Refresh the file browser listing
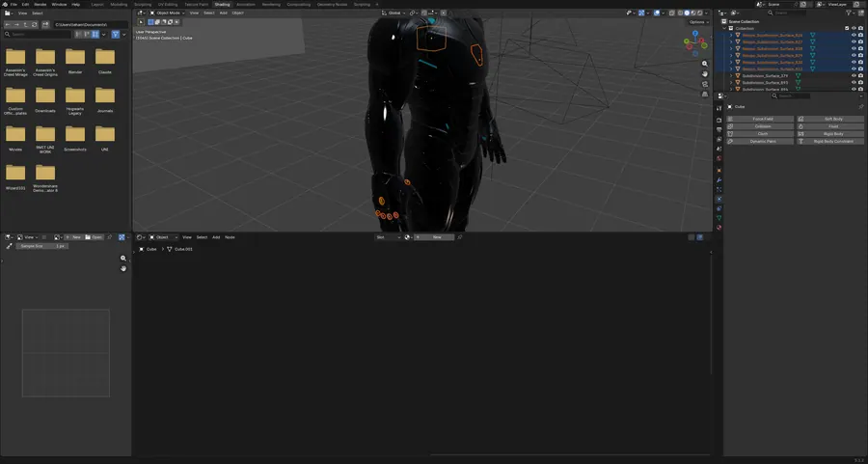Viewport: 868px width, 464px height. [x=35, y=24]
